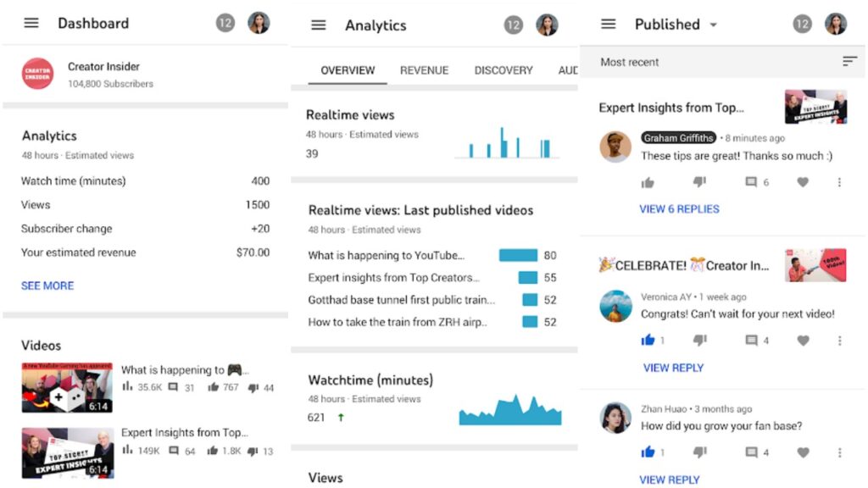Click comments icon showing 64
The image size is (868, 488).
pos(174,451)
